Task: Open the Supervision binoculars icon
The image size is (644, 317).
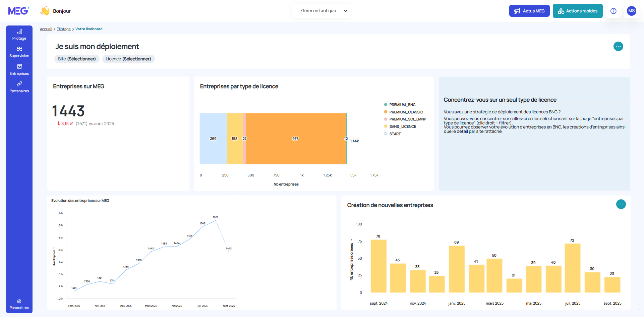Action: click(x=19, y=49)
